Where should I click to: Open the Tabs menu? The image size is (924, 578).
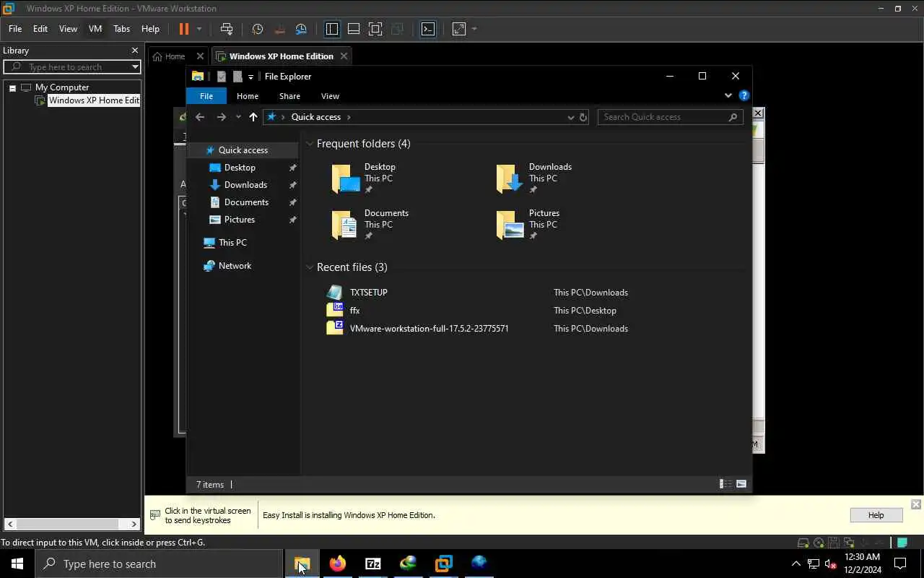pyautogui.click(x=121, y=29)
